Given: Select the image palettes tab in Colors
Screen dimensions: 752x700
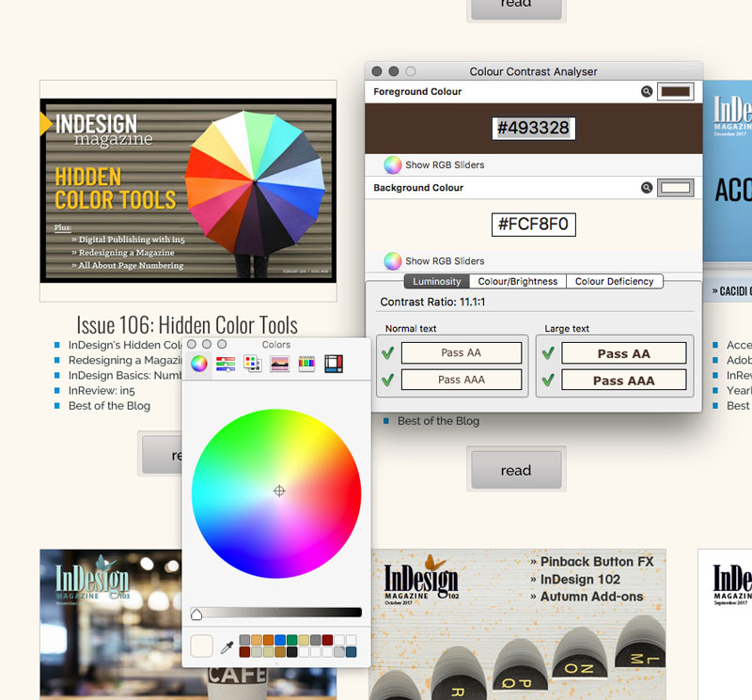Looking at the screenshot, I should (279, 364).
